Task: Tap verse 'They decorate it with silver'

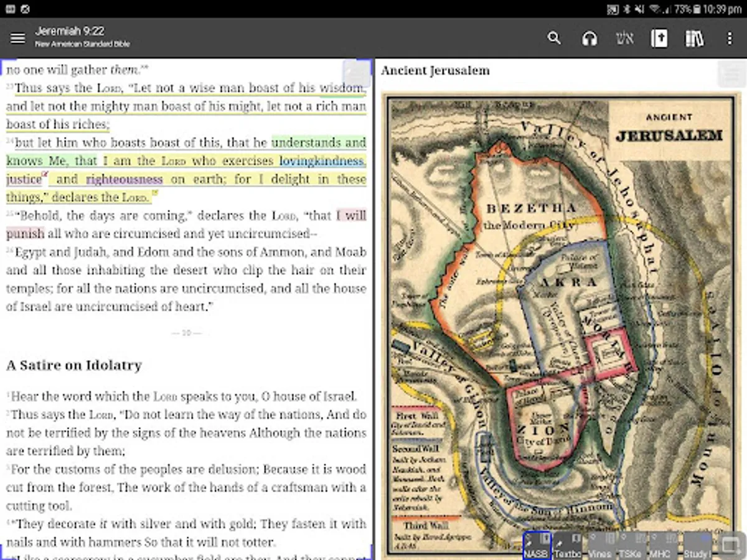Action: [x=186, y=533]
